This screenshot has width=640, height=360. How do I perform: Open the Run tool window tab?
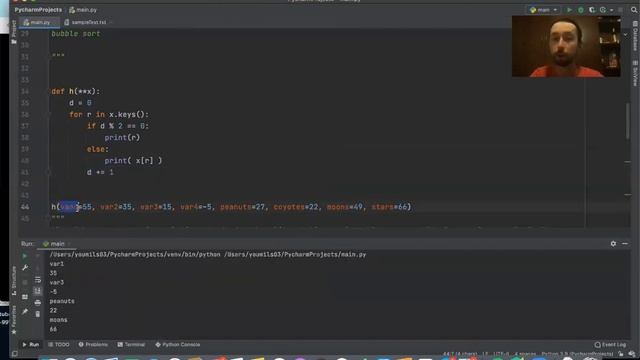[x=31, y=344]
